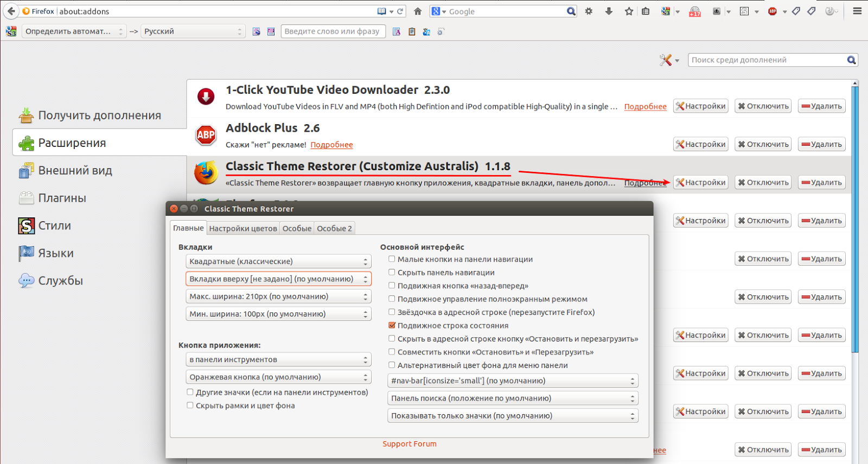Open Оранжевая кнопка (по умолчанию) dropdown
868x464 pixels.
point(278,377)
